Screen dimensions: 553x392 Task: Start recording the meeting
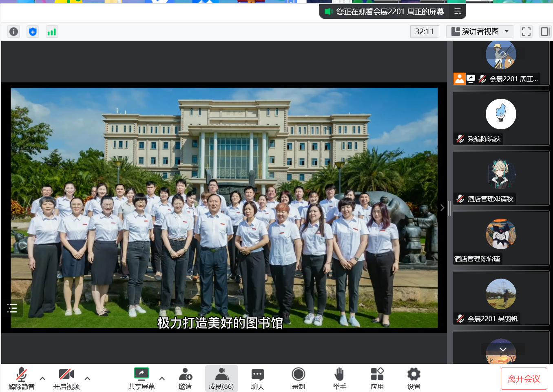point(298,378)
